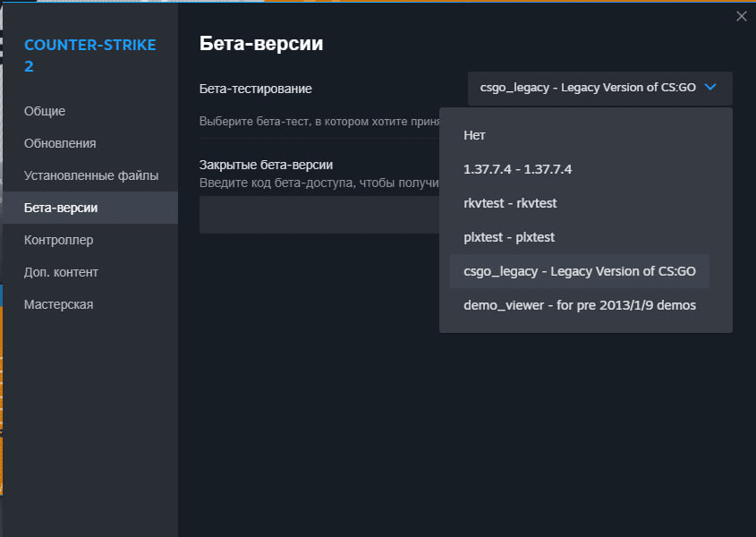Choose csgo_legacy in the dropdown list
This screenshot has width=756, height=537.
579,271
